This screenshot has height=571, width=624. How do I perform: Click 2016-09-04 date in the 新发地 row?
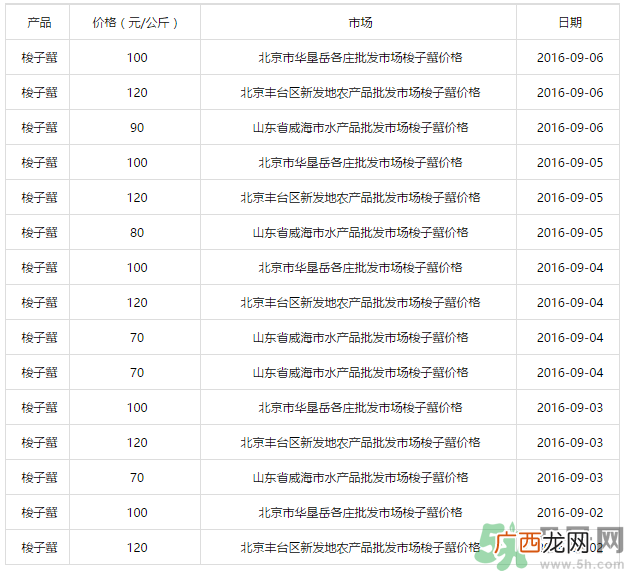(570, 303)
